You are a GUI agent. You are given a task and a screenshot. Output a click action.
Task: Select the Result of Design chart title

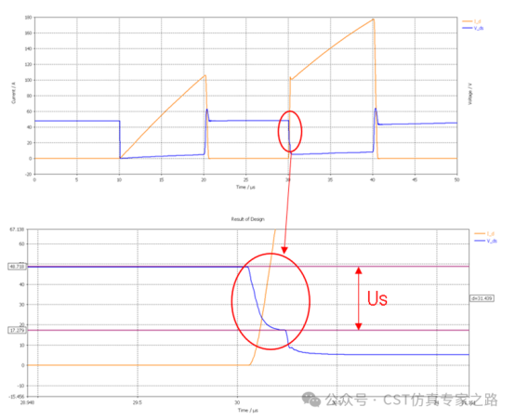click(x=247, y=219)
